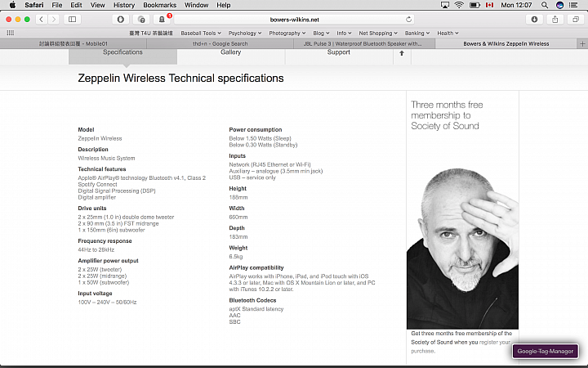588x368 pixels.
Task: Click the scroll-to-top arrow beside Support
Action: pos(402,53)
